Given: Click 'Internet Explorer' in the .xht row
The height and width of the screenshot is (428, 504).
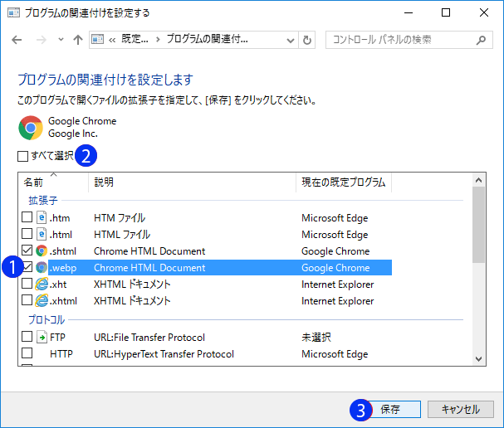Looking at the screenshot, I should point(337,285).
